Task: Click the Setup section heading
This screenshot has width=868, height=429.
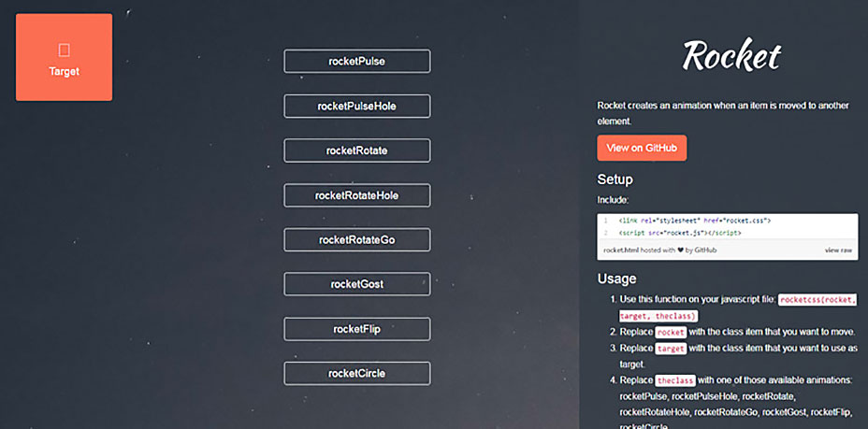Action: tap(615, 179)
